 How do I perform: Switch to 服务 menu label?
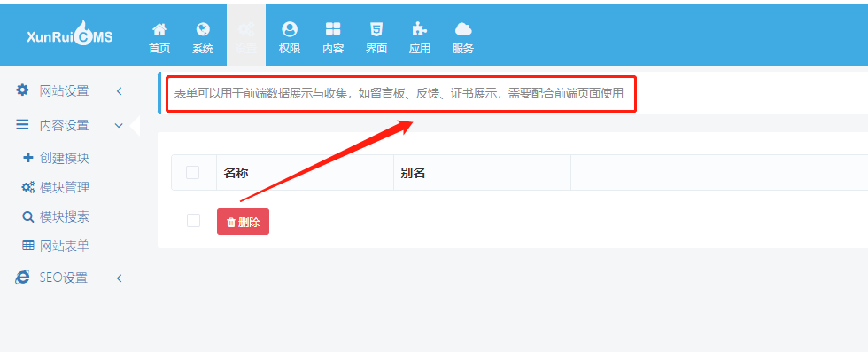(462, 48)
